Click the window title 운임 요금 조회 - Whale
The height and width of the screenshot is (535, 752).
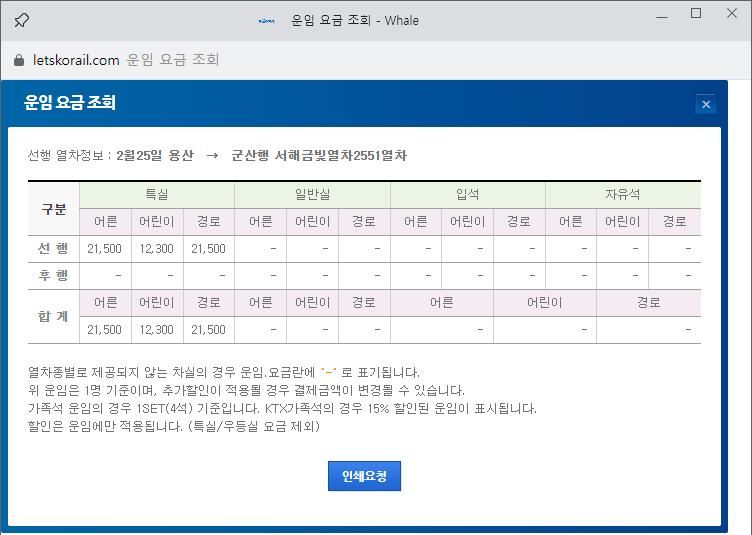click(x=355, y=21)
